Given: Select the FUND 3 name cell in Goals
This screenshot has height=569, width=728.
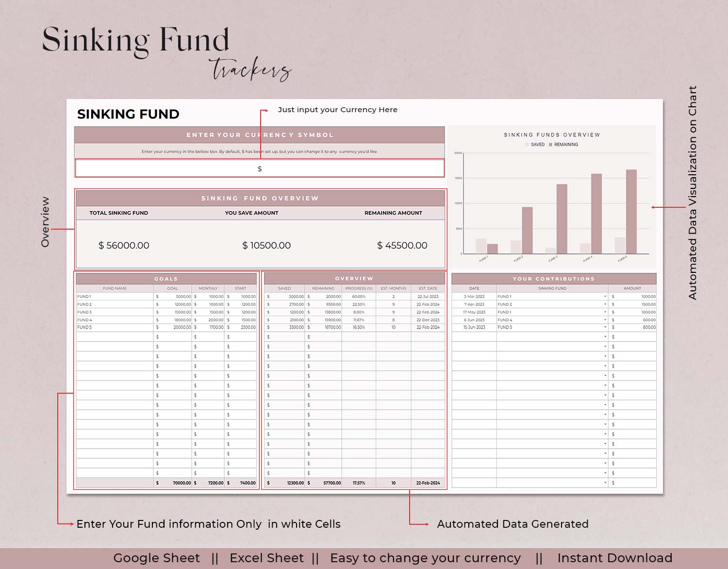Looking at the screenshot, I should pos(115,312).
